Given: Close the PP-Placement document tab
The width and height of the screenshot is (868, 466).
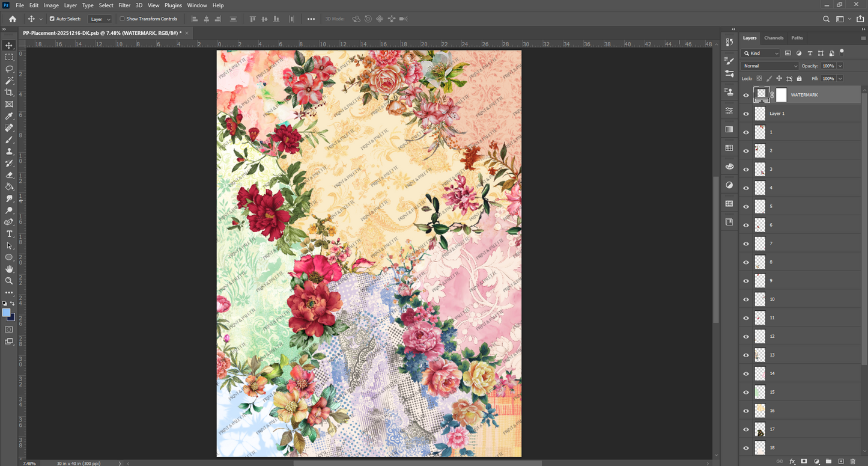Looking at the screenshot, I should tap(187, 33).
